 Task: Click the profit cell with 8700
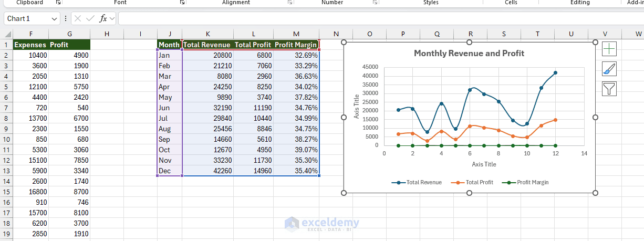pyautogui.click(x=69, y=192)
